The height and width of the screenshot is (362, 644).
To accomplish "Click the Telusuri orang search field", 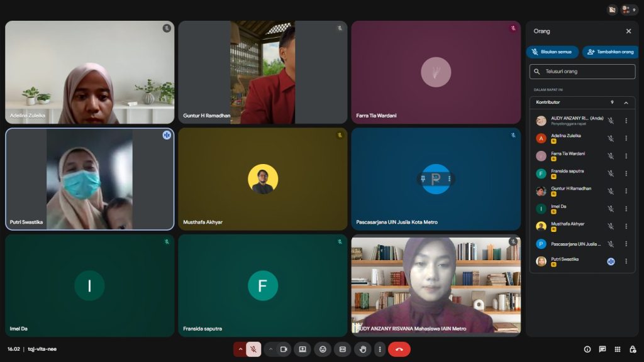I will [582, 72].
